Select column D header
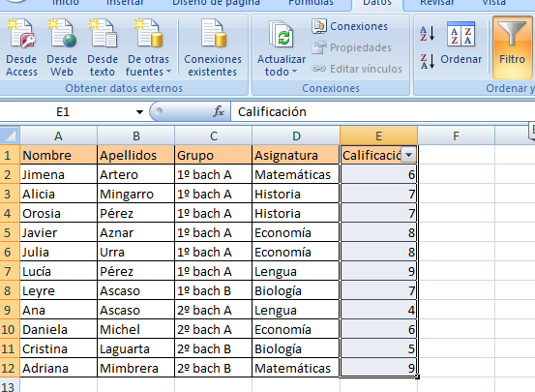 [296, 136]
